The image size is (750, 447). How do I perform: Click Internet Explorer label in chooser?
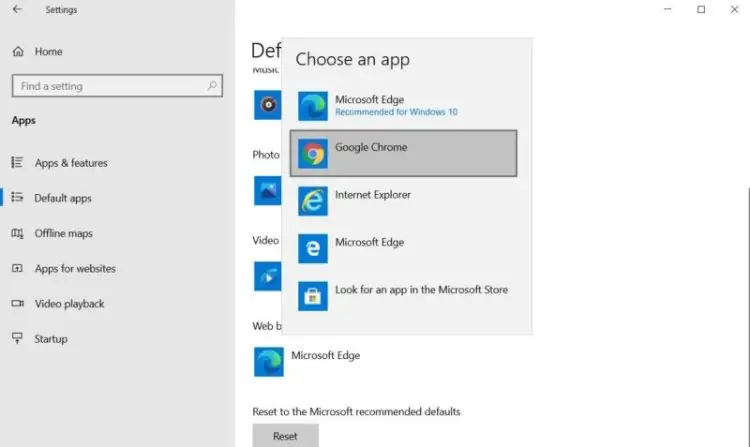tap(373, 195)
